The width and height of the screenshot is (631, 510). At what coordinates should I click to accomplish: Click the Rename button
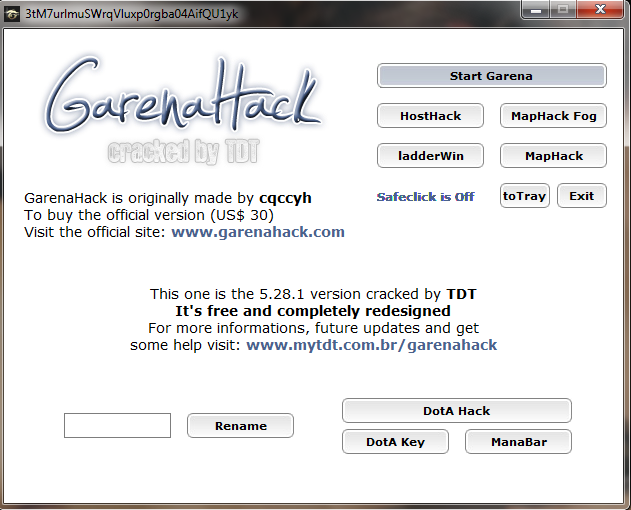click(x=240, y=425)
